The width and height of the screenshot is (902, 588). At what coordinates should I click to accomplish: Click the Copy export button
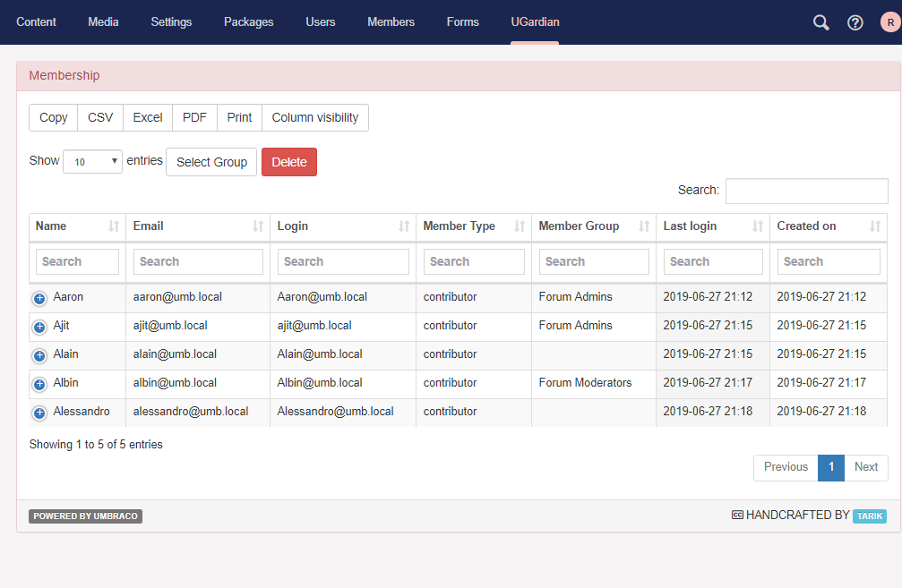pyautogui.click(x=54, y=118)
